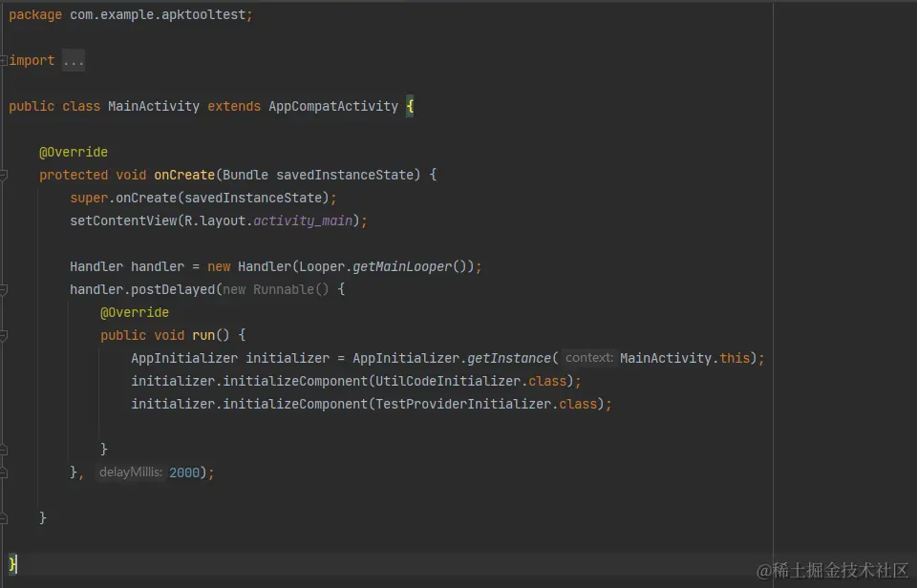Collapse the run() method fold marker

3,335
